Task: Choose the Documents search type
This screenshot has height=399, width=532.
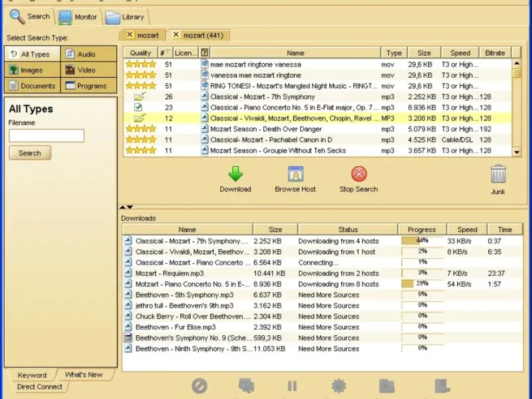Action: [x=32, y=86]
